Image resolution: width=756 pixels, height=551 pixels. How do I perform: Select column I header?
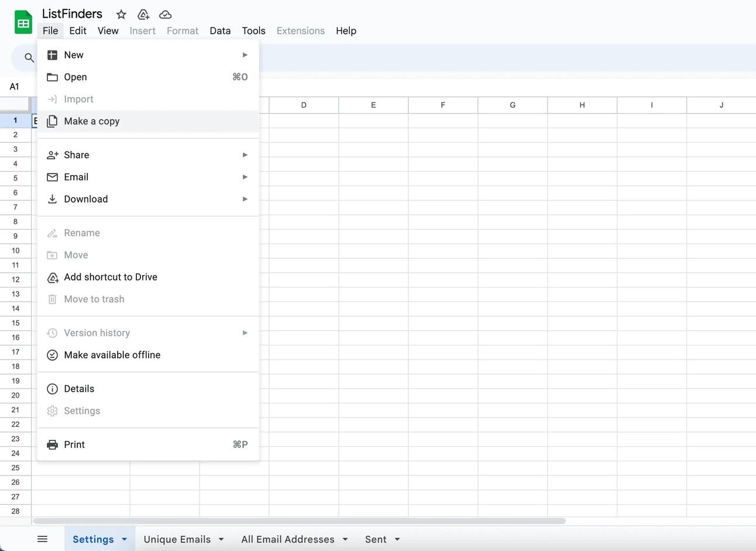[x=652, y=105]
